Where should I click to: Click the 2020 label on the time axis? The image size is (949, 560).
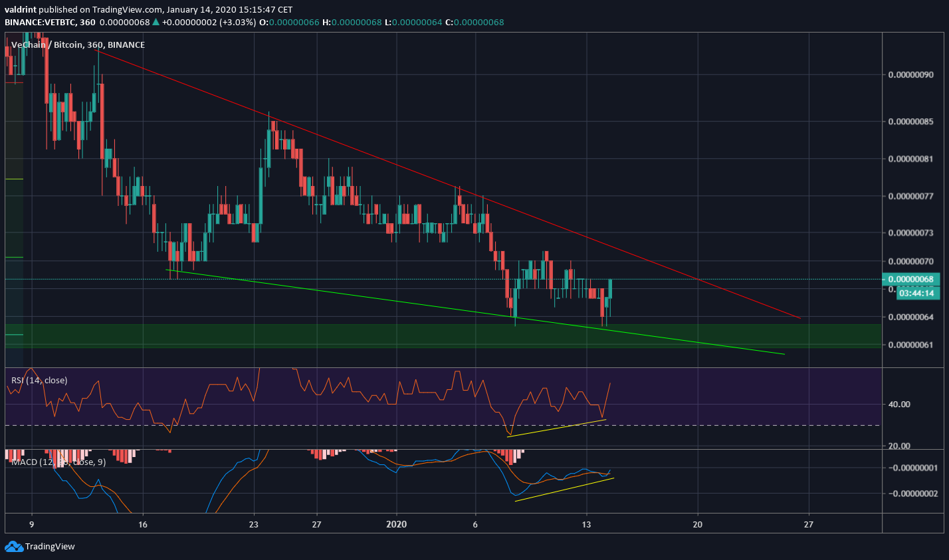[x=397, y=524]
